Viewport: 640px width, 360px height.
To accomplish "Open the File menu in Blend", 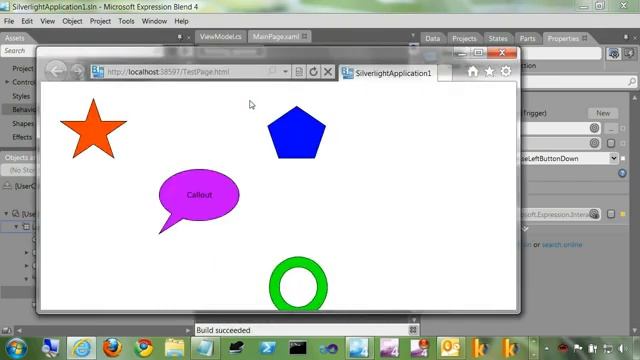I will (9, 21).
